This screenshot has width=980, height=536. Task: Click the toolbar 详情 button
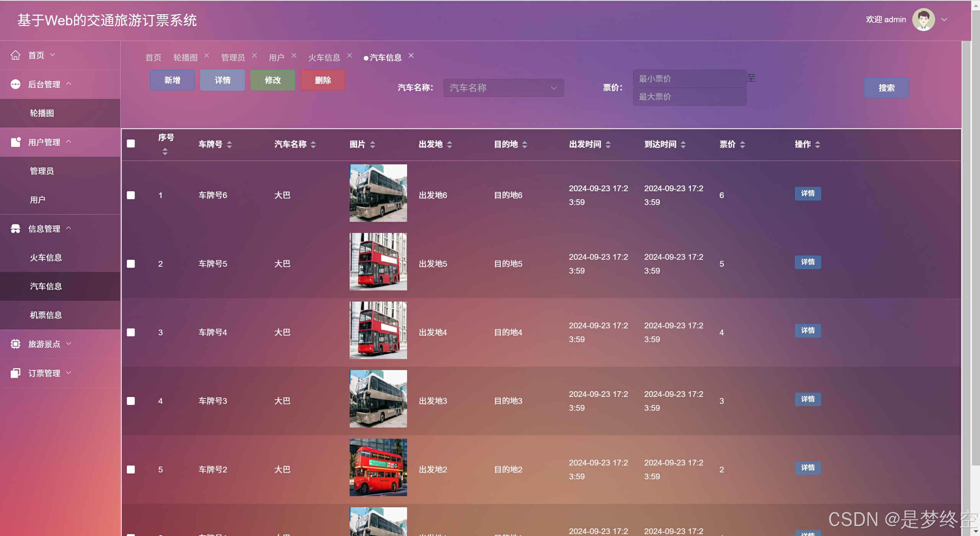point(223,80)
